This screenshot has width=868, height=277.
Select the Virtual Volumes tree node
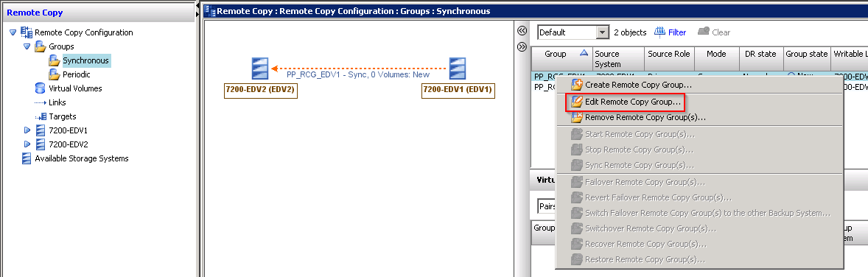coord(68,88)
